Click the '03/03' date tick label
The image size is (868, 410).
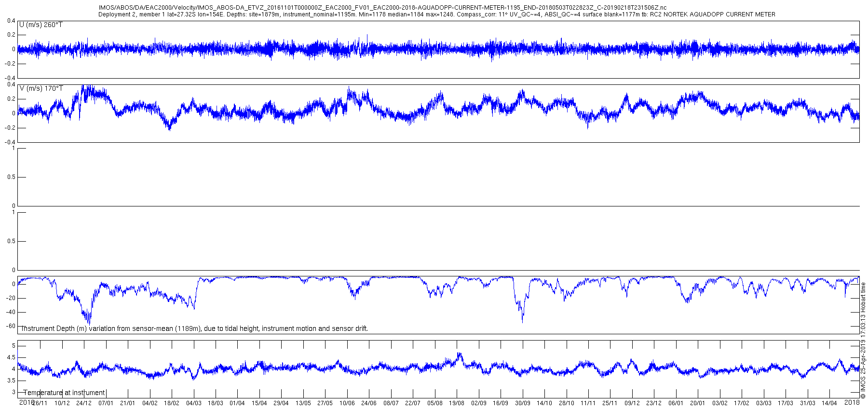(764, 403)
